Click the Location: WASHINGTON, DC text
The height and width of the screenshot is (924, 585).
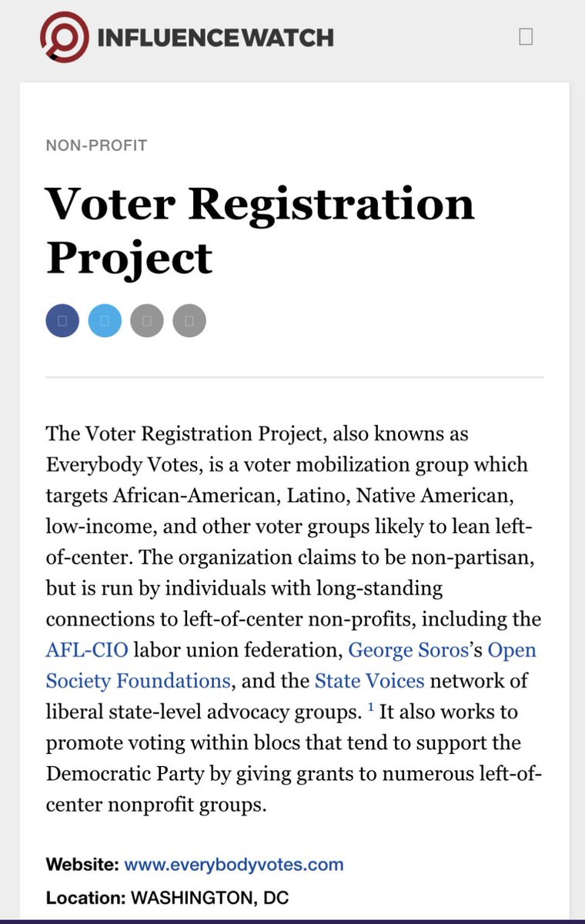(x=167, y=898)
